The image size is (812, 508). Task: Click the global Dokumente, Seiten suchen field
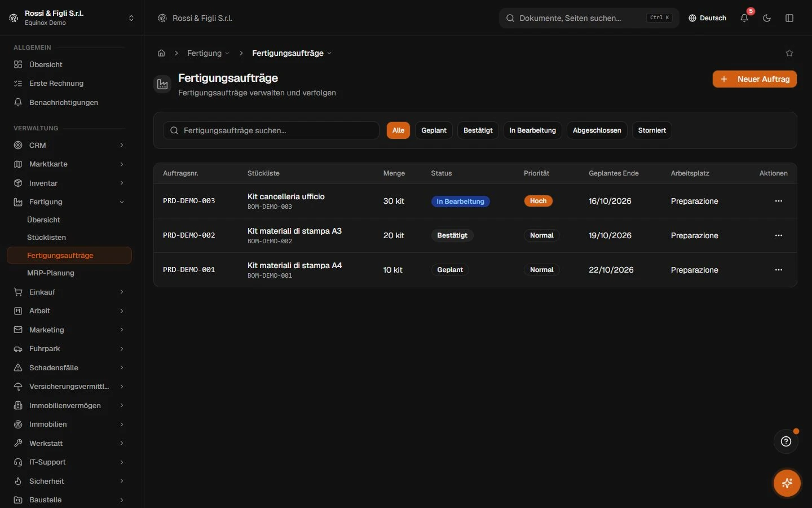[589, 18]
